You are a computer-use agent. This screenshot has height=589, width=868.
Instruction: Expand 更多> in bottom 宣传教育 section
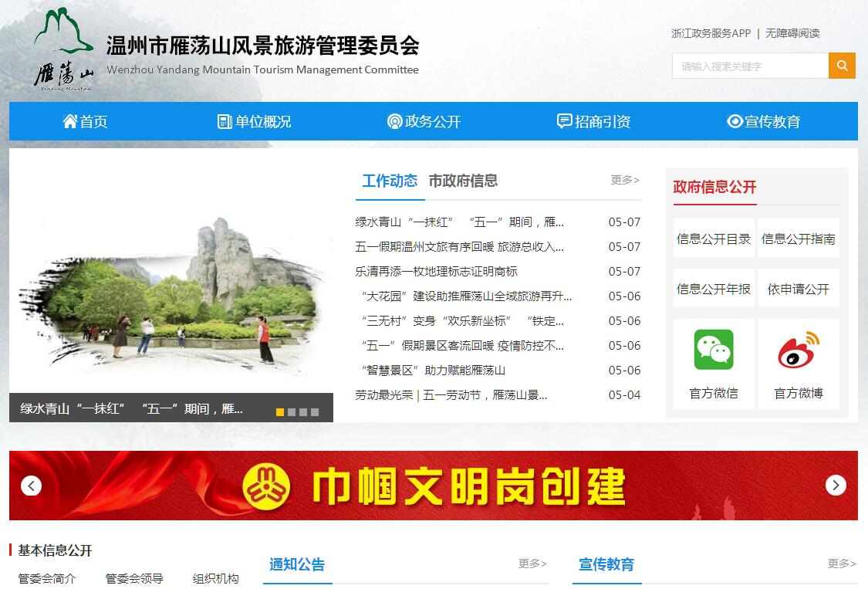point(842,564)
